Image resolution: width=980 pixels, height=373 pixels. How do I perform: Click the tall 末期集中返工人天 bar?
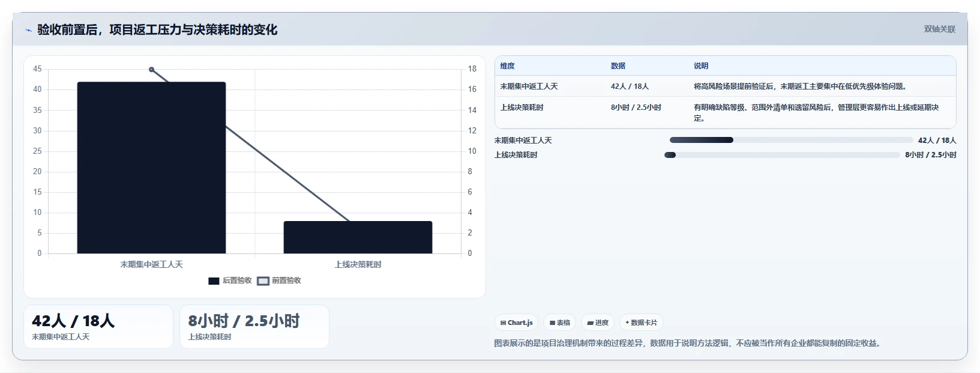pos(151,168)
